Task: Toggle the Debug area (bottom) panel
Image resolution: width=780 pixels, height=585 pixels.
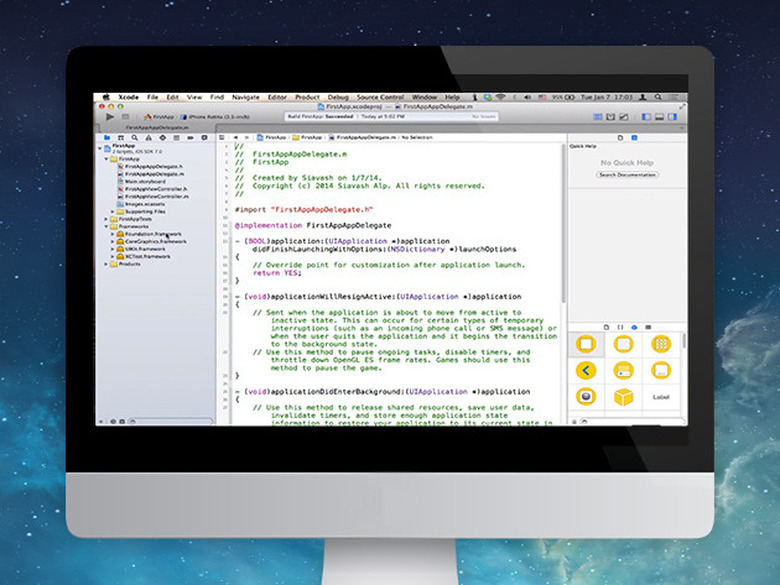Action: tap(658, 117)
